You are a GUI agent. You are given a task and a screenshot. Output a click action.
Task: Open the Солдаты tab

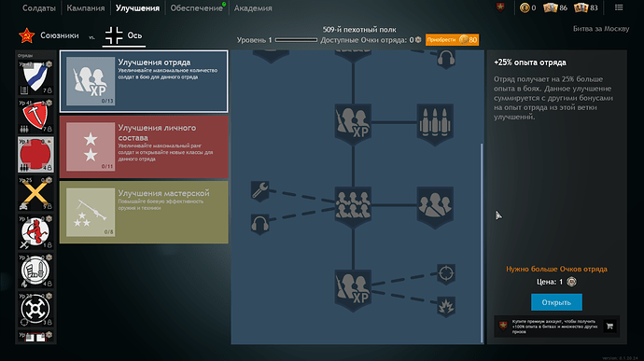click(39, 7)
